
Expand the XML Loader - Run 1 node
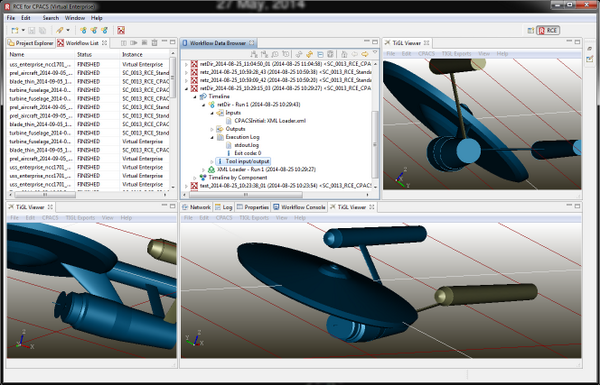point(203,170)
